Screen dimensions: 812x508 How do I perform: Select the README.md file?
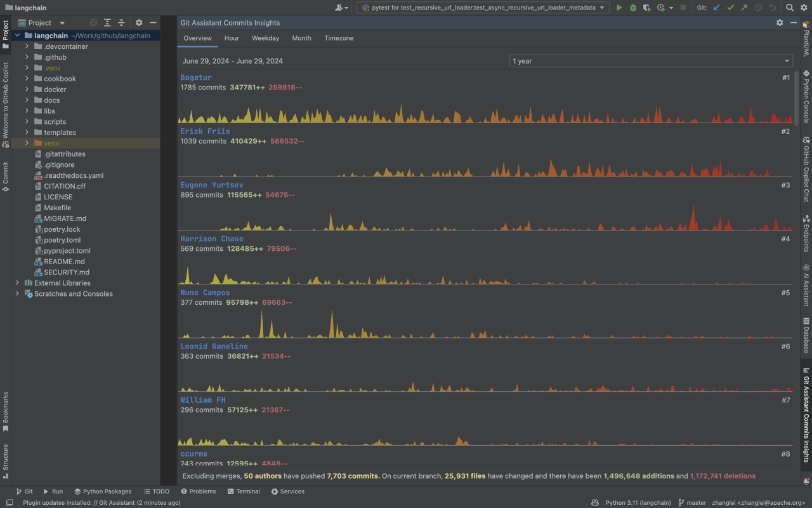point(64,262)
